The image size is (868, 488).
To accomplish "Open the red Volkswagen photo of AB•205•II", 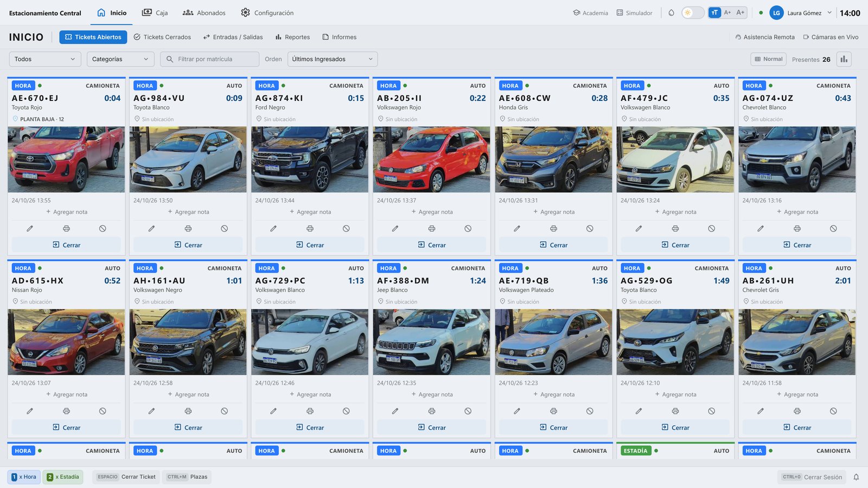I will click(x=432, y=159).
